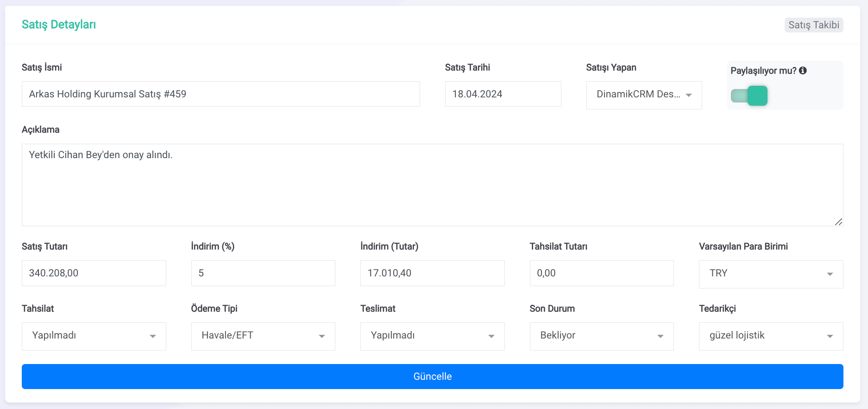868x409 pixels.
Task: Click the Açıklama label
Action: [41, 129]
